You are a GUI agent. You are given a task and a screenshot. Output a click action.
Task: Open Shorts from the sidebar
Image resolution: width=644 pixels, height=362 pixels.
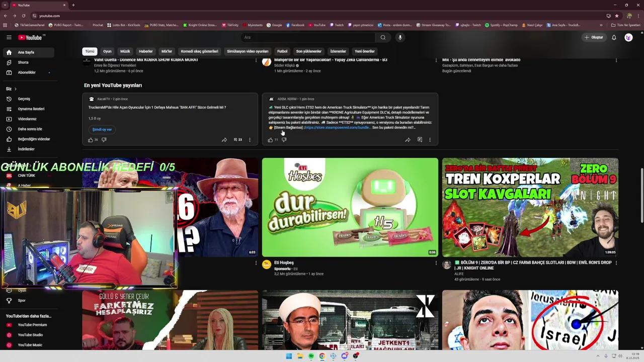coord(28,62)
